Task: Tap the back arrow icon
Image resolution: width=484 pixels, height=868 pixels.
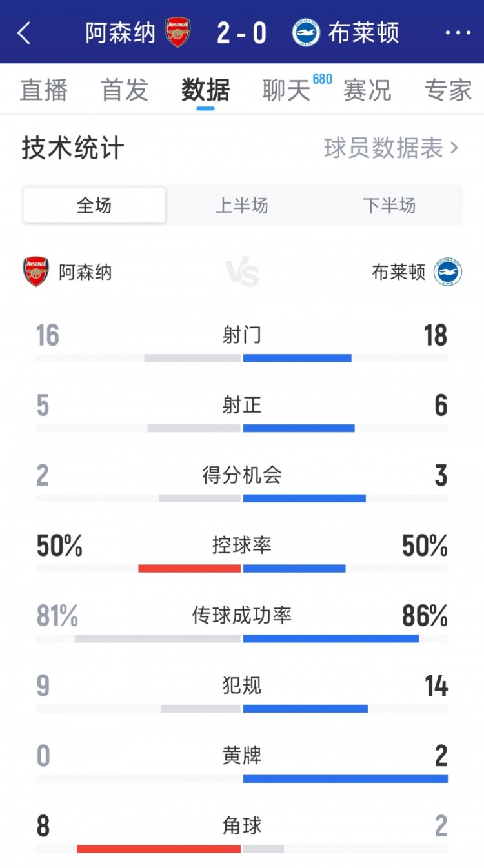Action: [x=25, y=33]
